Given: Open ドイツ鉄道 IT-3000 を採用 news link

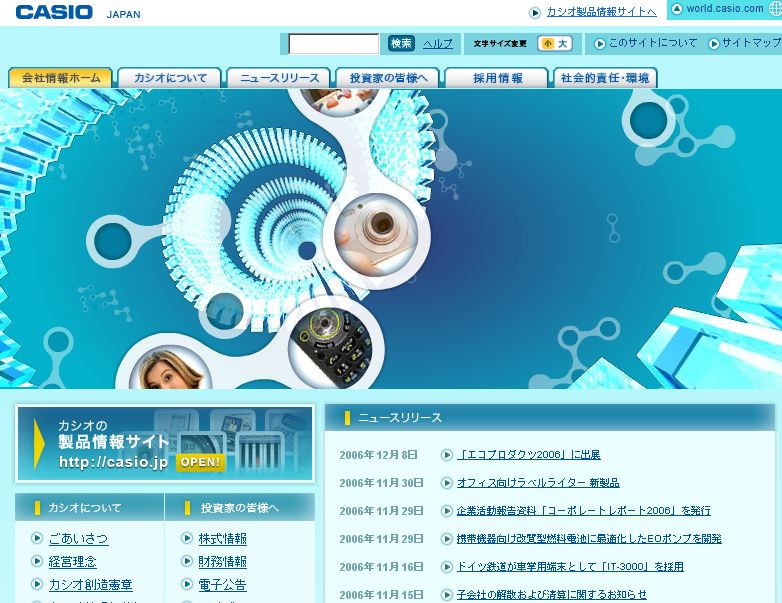Looking at the screenshot, I should click(570, 567).
